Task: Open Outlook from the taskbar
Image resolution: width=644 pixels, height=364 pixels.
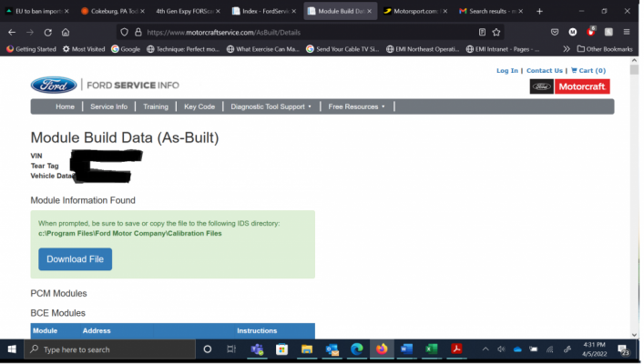Action: [x=332, y=349]
